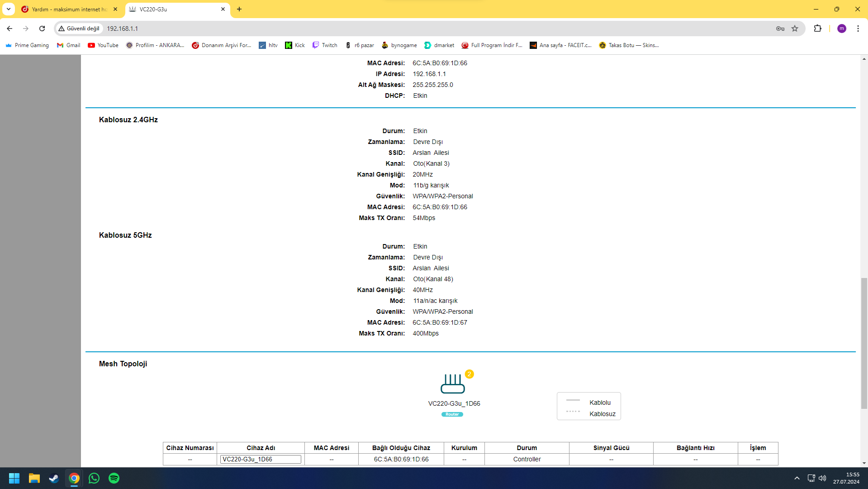Open the Takas Botu Skins bookmark
This screenshot has height=489, width=868.
coord(629,45)
